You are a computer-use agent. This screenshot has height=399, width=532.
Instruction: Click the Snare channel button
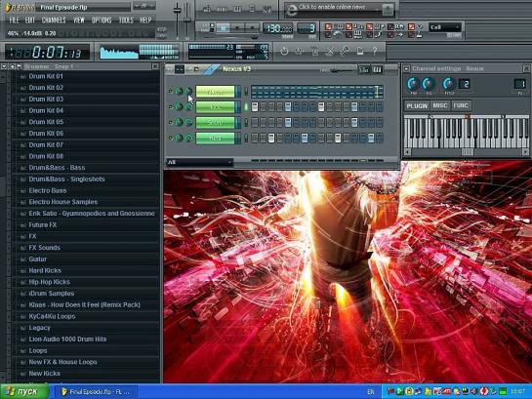(x=215, y=123)
